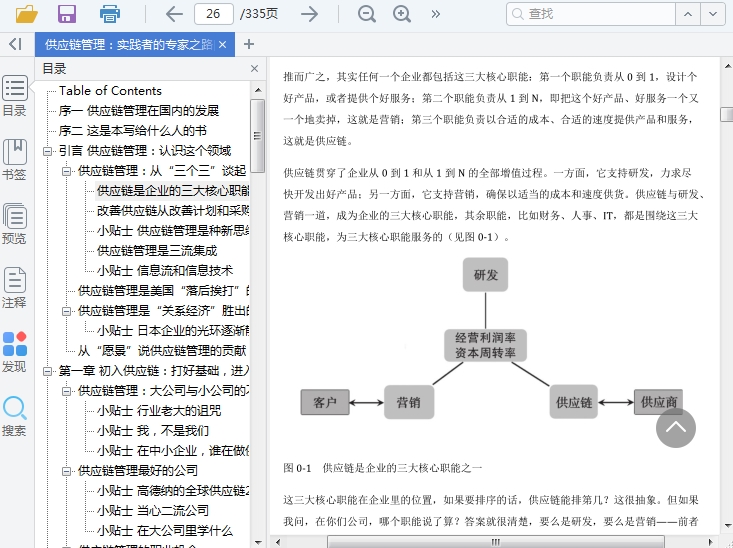Click horizontal scrollbar right arrow
733x548 pixels.
click(711, 542)
